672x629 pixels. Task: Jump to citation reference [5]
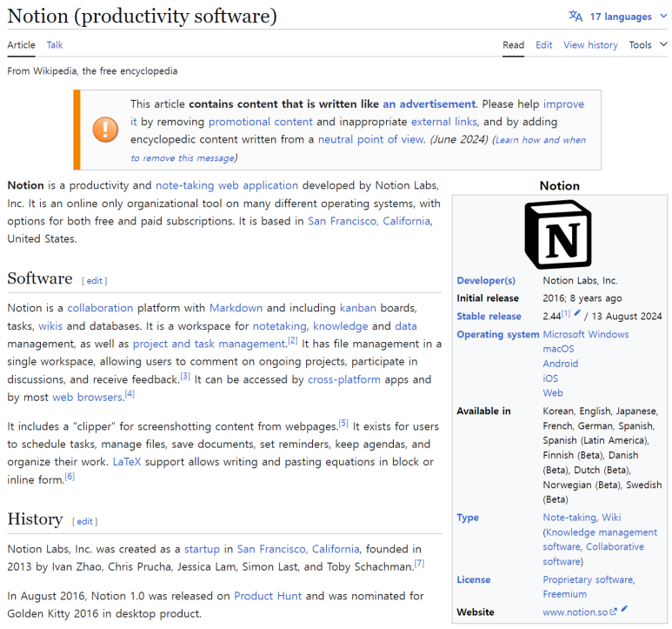pyautogui.click(x=343, y=423)
